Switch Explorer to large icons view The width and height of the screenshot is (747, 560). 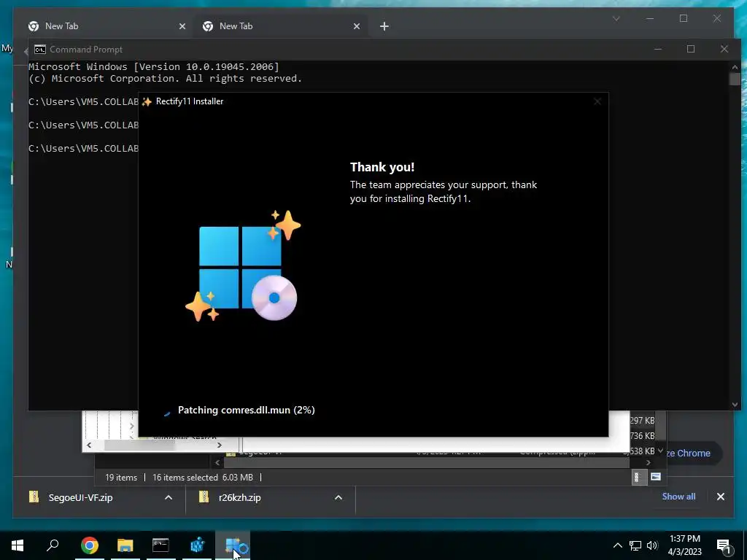pyautogui.click(x=656, y=477)
